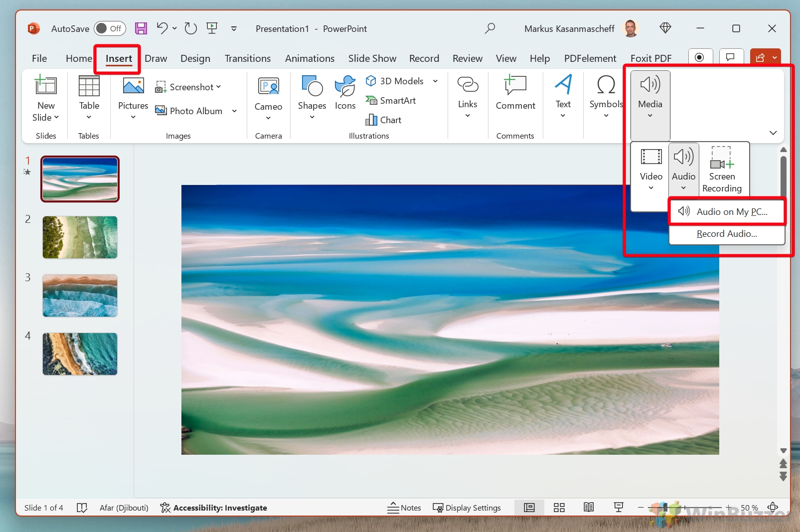This screenshot has height=532, width=800.
Task: Open the Links menu
Action: pos(468,97)
